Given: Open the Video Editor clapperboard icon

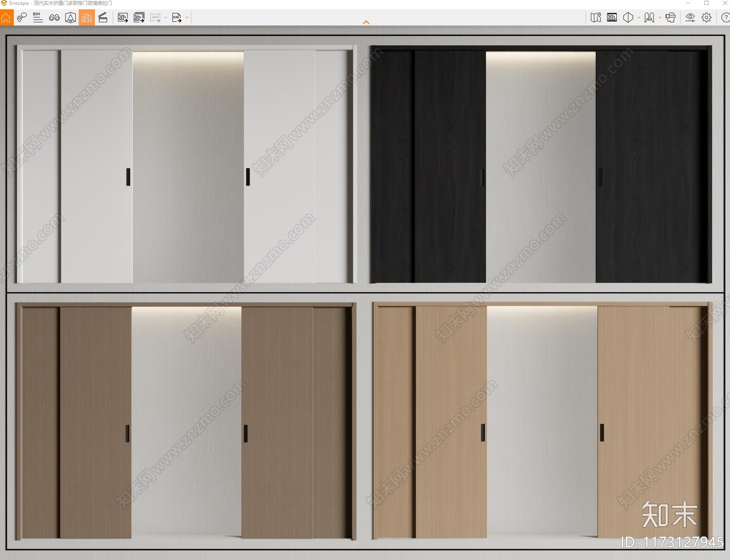Looking at the screenshot, I should 103,18.
